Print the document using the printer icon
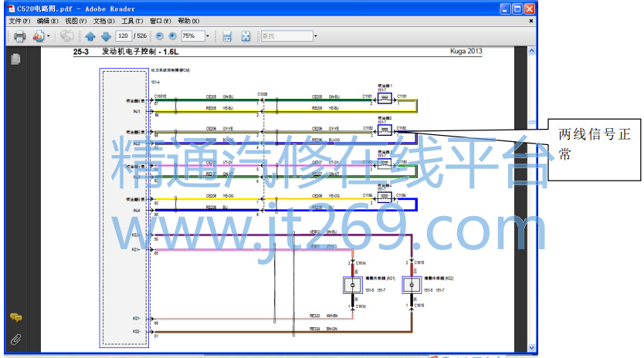Viewport: 644px width, 358px height. pyautogui.click(x=19, y=36)
